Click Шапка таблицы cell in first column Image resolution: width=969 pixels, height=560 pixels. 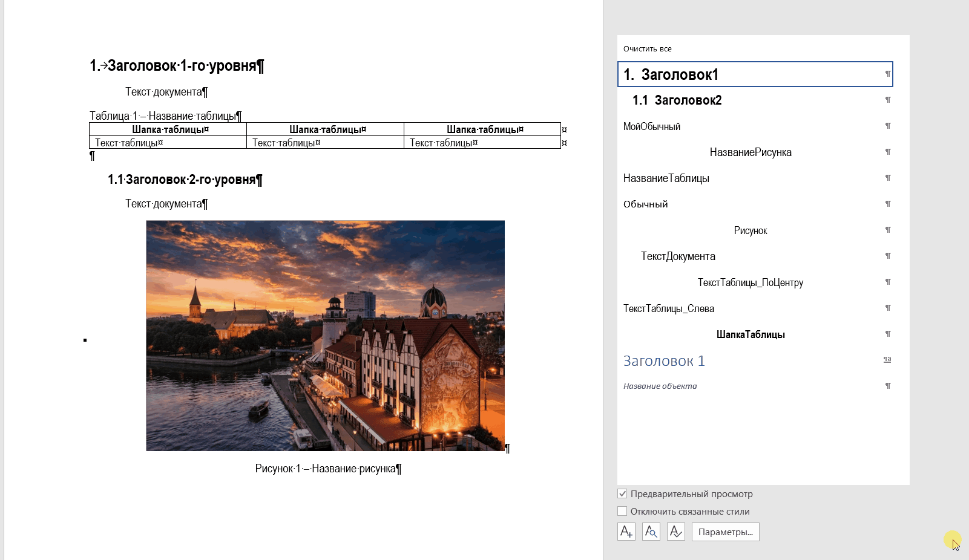168,129
